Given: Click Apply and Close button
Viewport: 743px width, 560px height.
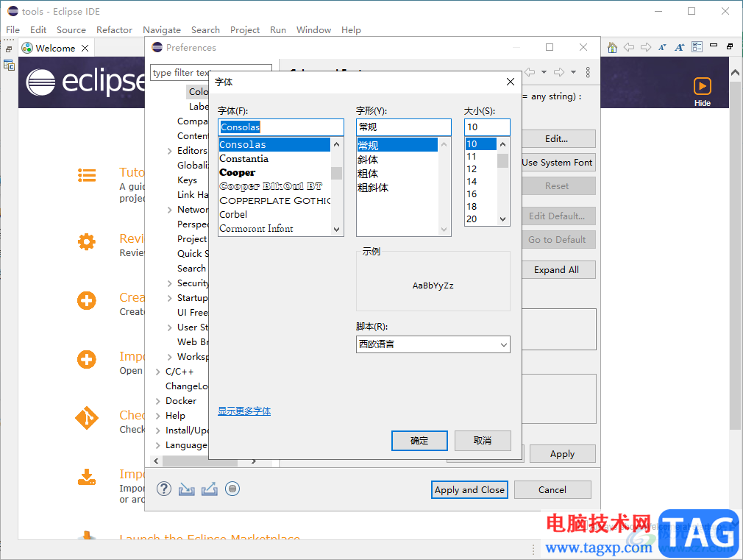Looking at the screenshot, I should [x=469, y=490].
